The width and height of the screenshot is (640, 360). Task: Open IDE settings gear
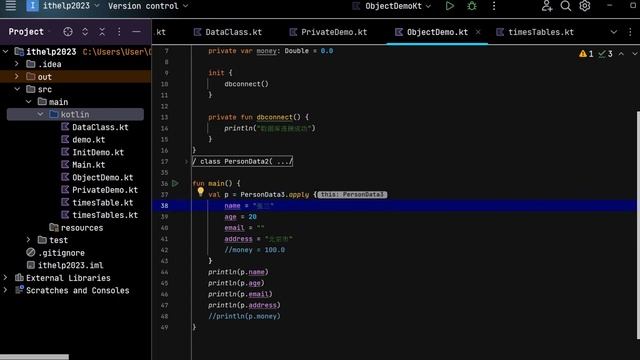[x=584, y=6]
